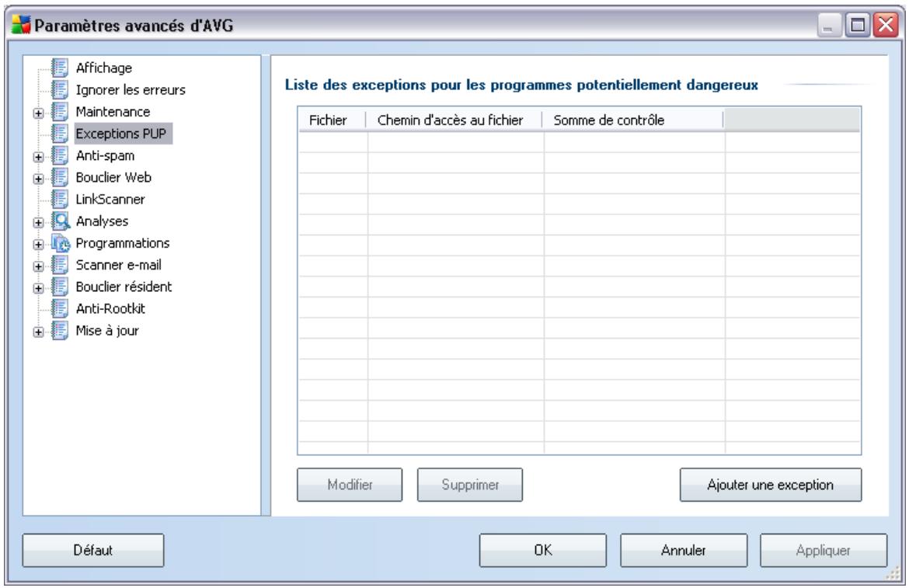Sort by Fichier column header
Image resolution: width=909 pixels, height=588 pixels.
pyautogui.click(x=333, y=120)
